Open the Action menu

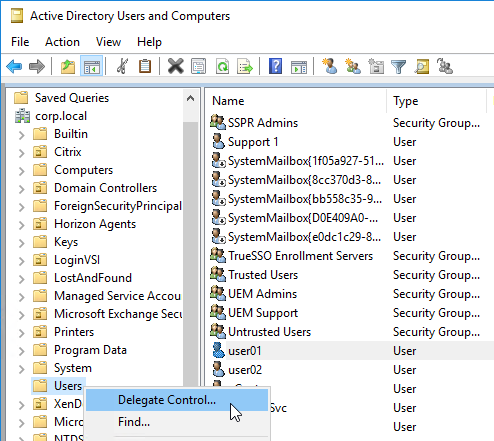pos(62,42)
